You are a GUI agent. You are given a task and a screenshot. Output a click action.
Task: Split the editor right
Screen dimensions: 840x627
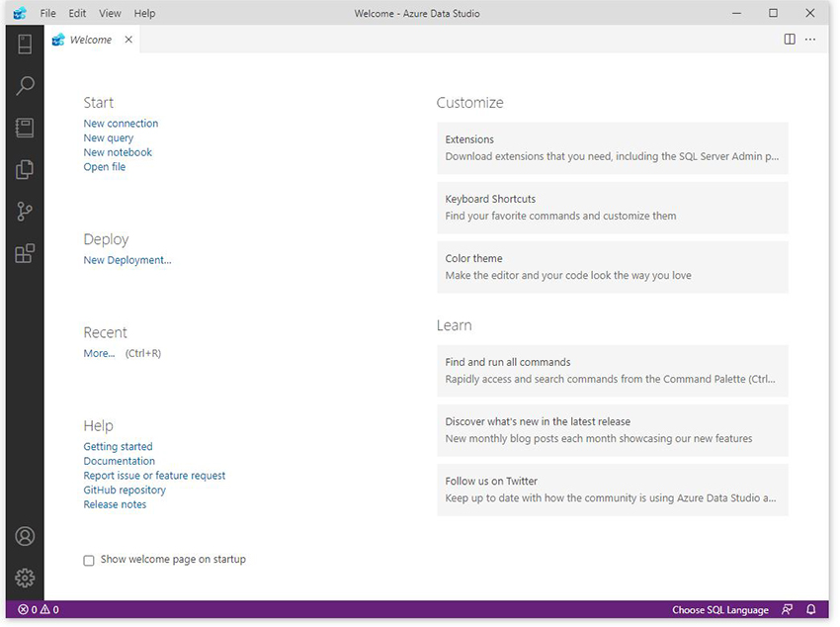click(x=790, y=40)
